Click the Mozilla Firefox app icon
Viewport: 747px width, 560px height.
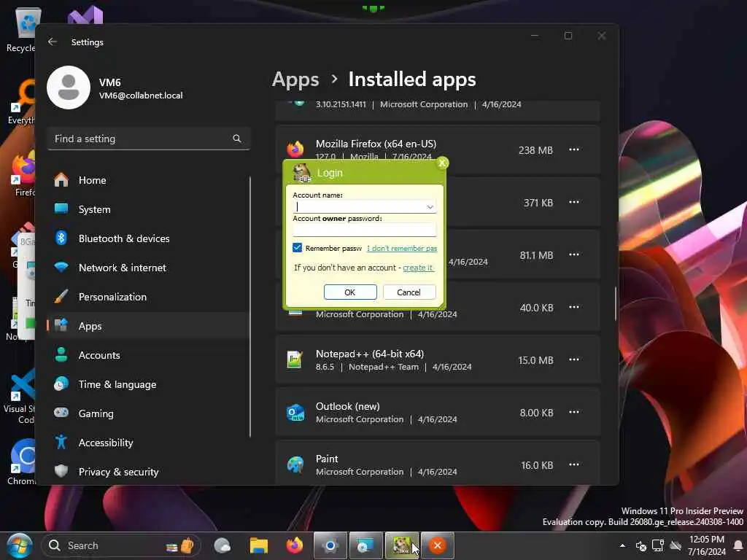[x=295, y=149]
